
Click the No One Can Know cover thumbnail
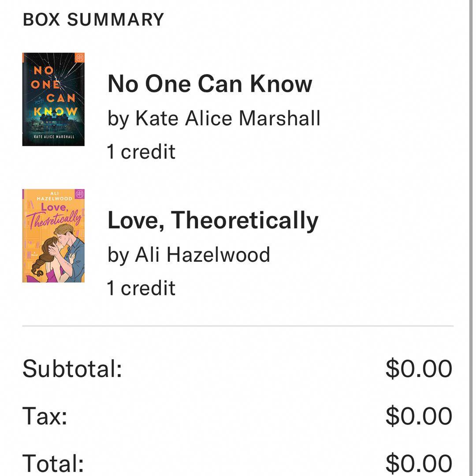[53, 99]
